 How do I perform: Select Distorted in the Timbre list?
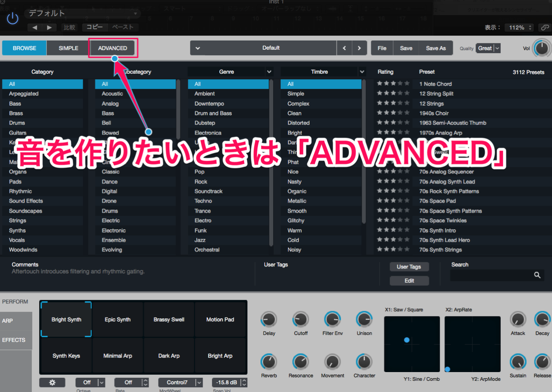tap(321, 123)
